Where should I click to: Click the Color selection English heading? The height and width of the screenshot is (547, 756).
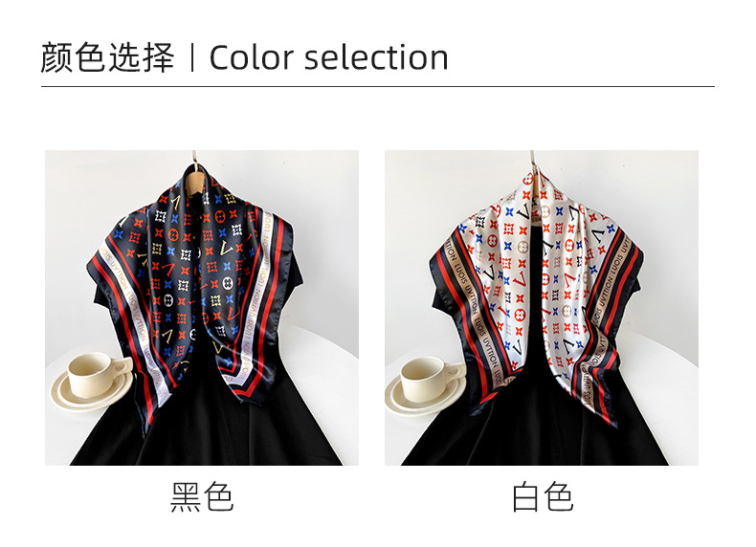329,57
